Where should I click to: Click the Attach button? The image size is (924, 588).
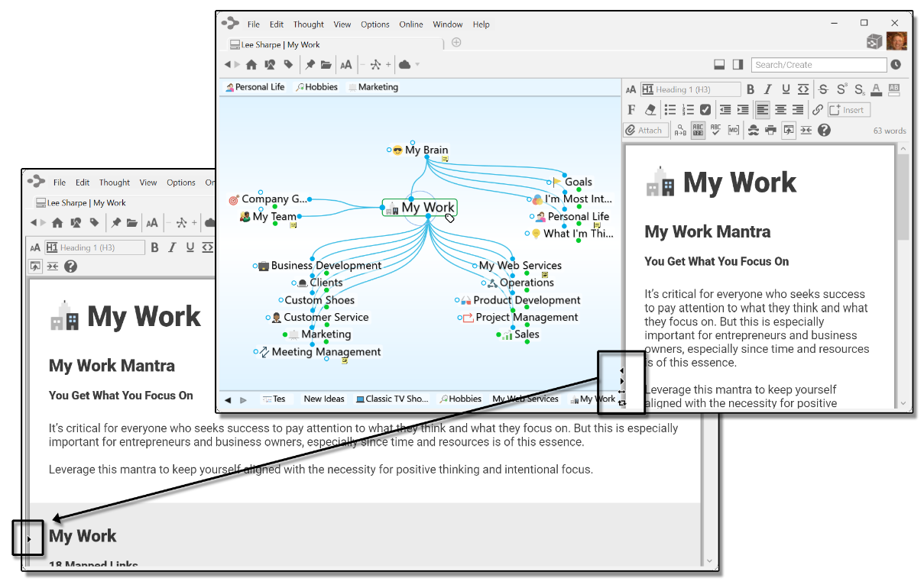(644, 131)
